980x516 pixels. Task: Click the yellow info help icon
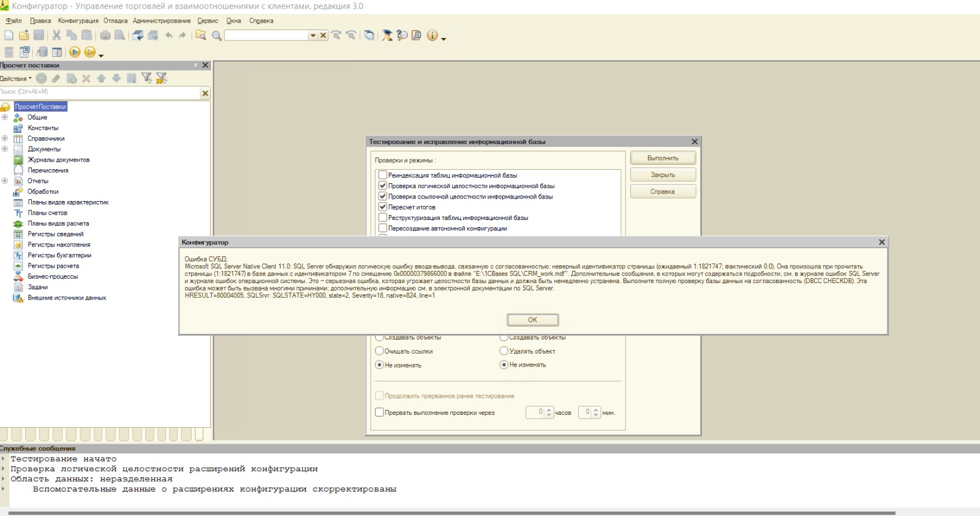(432, 36)
